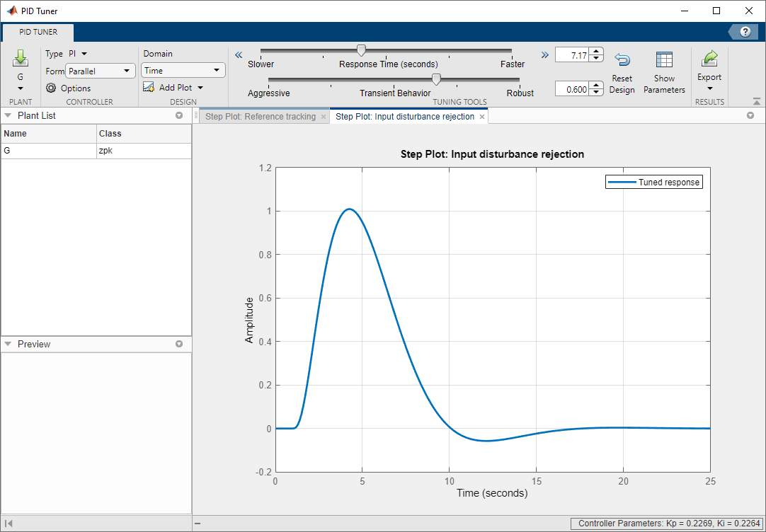Open controller Options gear icon
This screenshot has height=532, width=766.
click(51, 88)
